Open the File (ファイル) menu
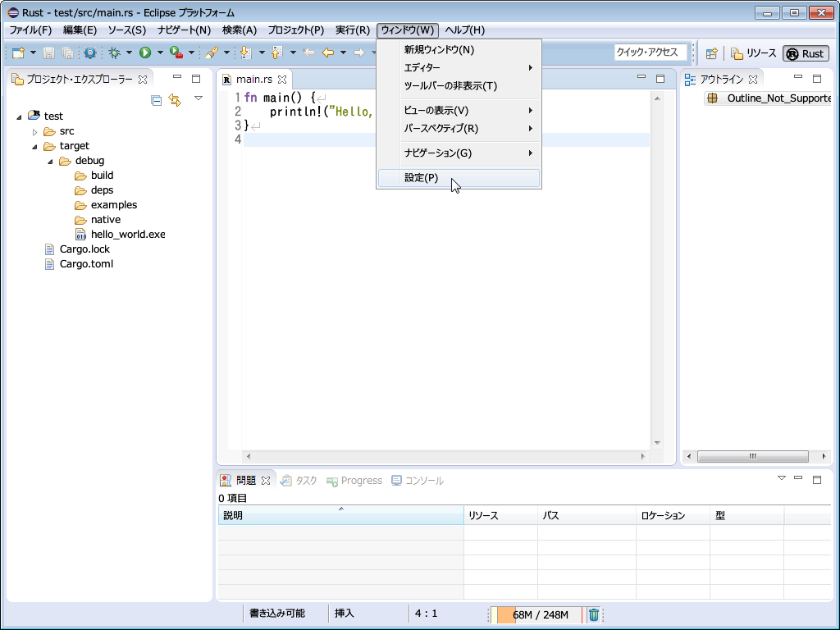Viewport: 840px width, 630px height. [x=30, y=30]
